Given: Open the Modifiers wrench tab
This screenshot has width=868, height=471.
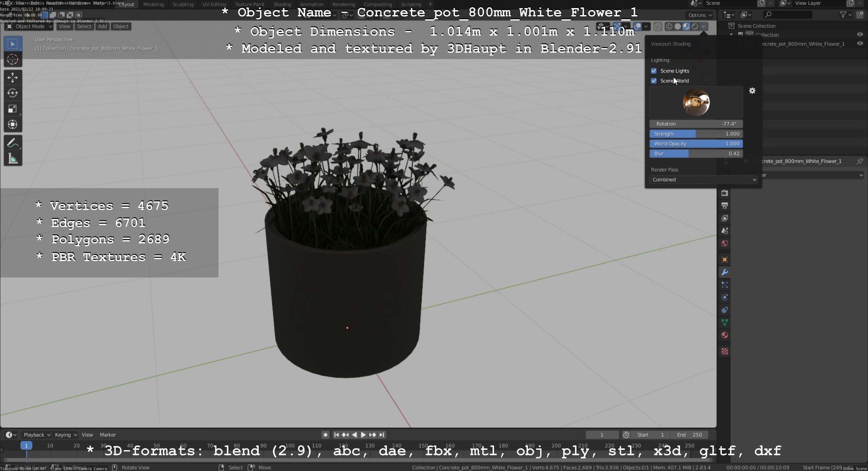Looking at the screenshot, I should (x=725, y=272).
